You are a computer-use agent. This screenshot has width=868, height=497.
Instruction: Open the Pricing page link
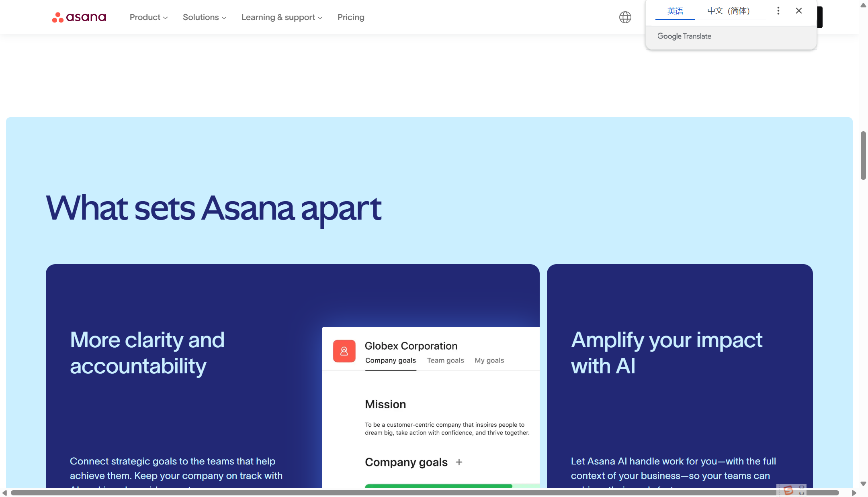pos(351,17)
